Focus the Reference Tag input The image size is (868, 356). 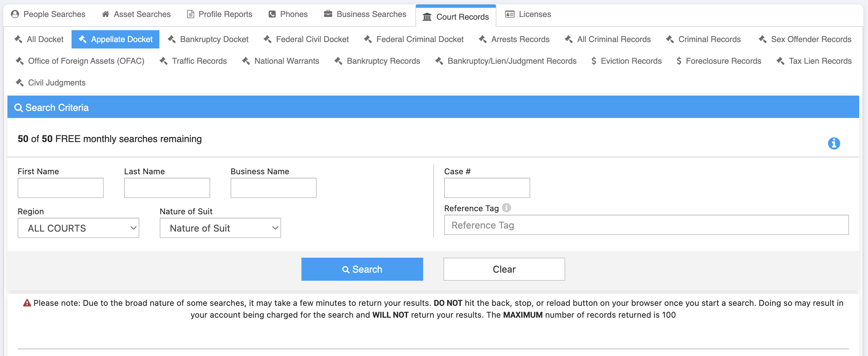[x=647, y=225]
